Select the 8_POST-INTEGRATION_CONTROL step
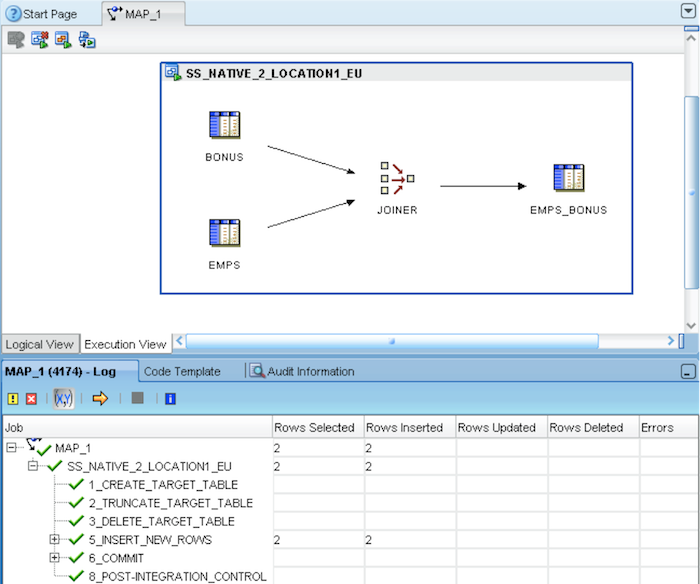The height and width of the screenshot is (584, 700). [177, 576]
